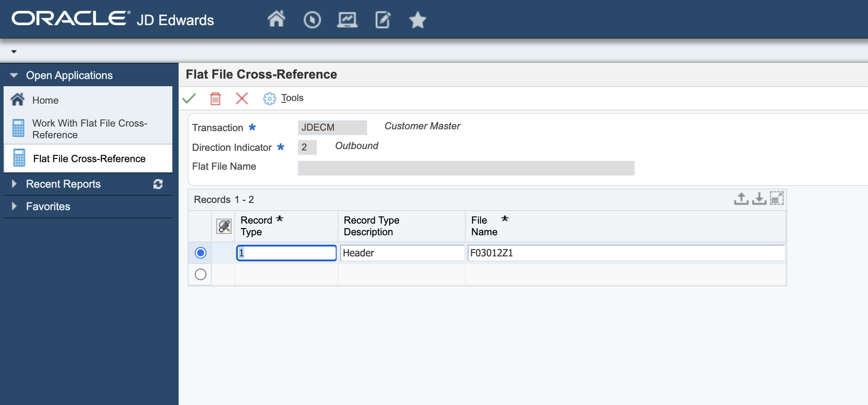Click the grid customize icon in header
The height and width of the screenshot is (405, 868).
[224, 226]
